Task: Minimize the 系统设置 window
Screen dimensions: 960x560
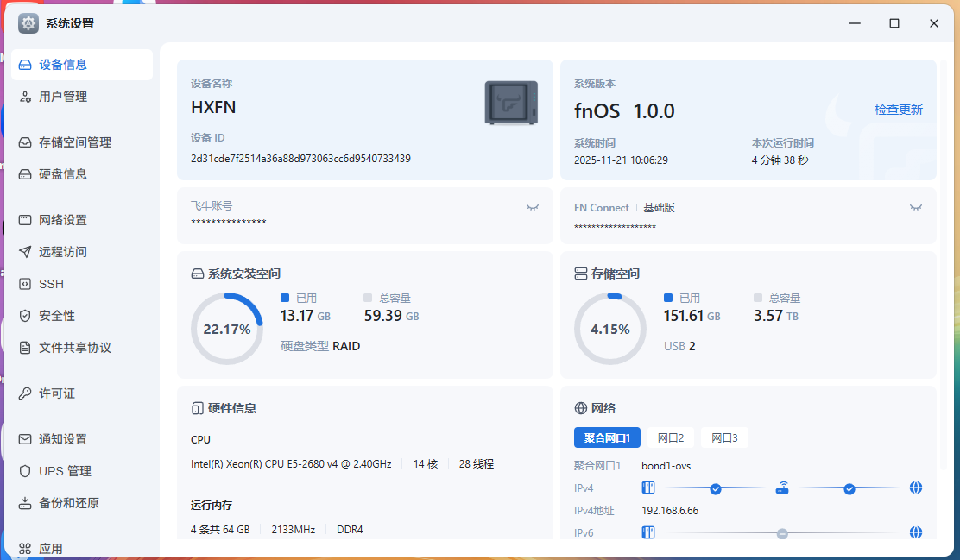Action: point(855,23)
